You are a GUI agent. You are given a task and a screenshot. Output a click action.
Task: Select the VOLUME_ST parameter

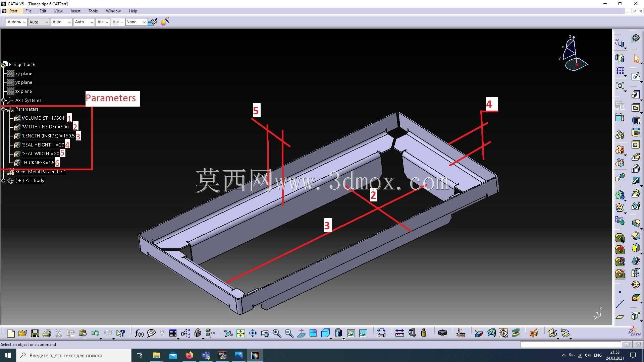tap(44, 118)
